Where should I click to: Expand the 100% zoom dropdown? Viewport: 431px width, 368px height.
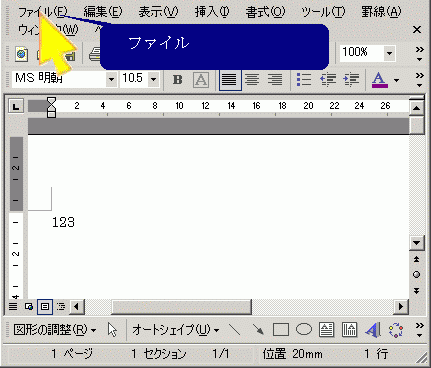(389, 53)
